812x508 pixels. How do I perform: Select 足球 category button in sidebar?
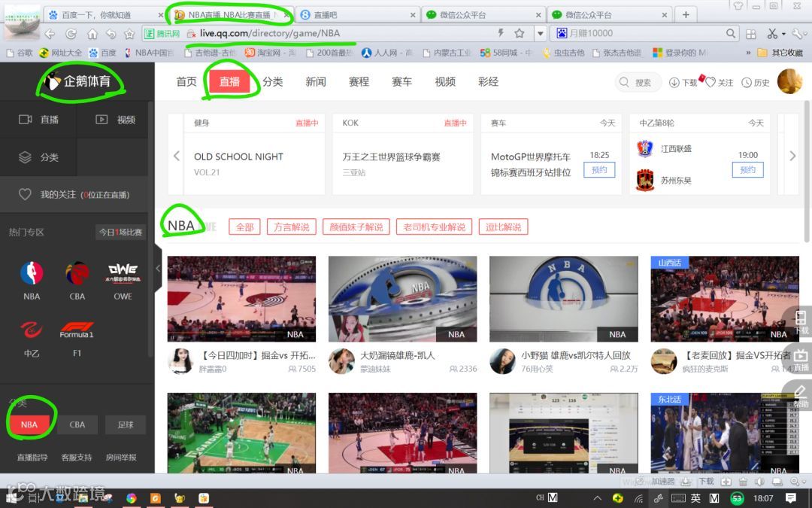click(126, 424)
